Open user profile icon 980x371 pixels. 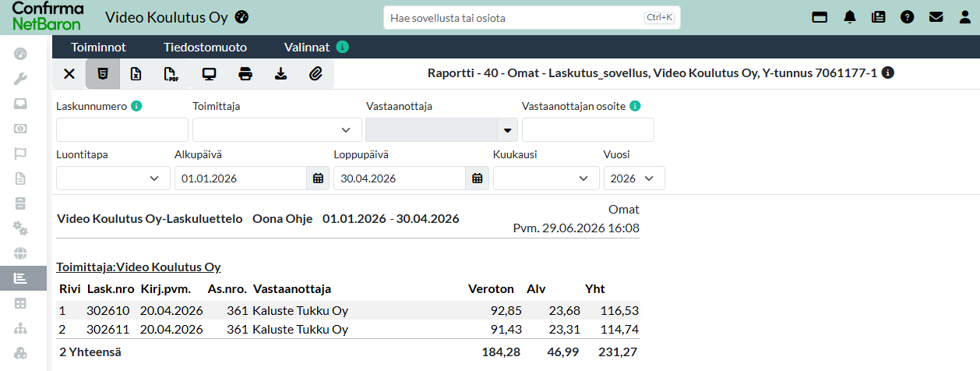965,17
